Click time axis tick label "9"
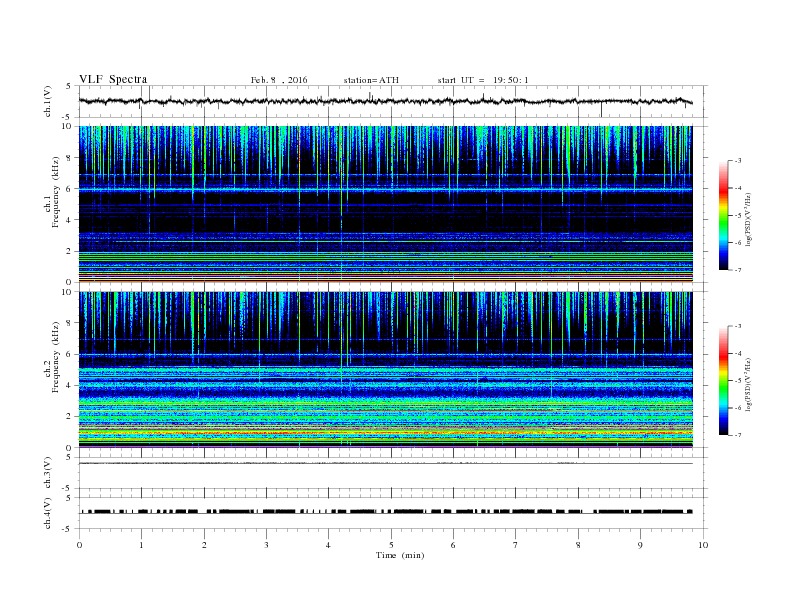792x612 pixels. (640, 545)
